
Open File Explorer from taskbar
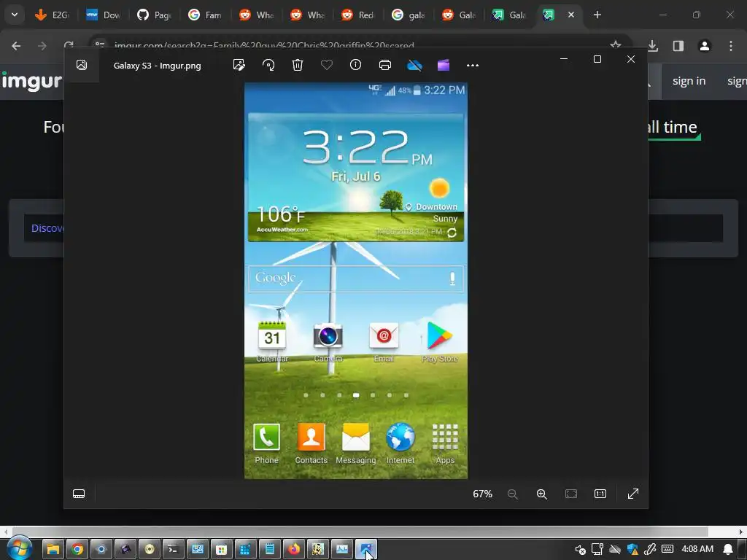click(x=53, y=549)
